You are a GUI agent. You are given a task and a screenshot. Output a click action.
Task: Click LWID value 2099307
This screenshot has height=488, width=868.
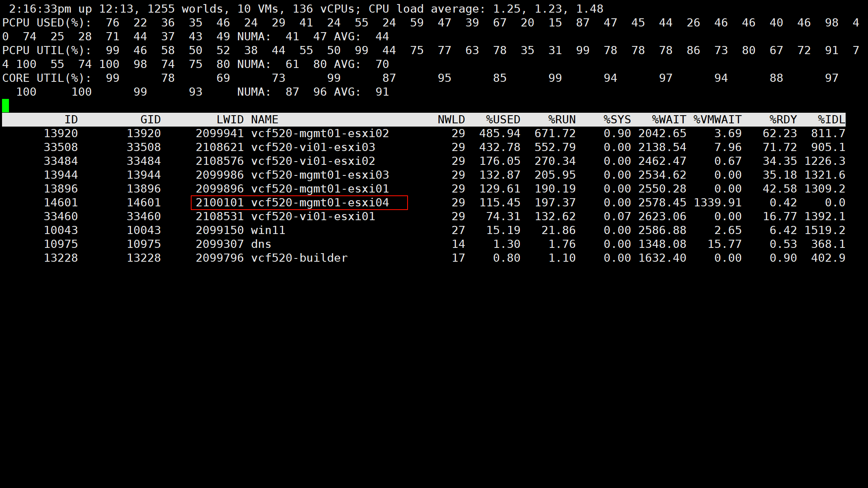pyautogui.click(x=220, y=244)
